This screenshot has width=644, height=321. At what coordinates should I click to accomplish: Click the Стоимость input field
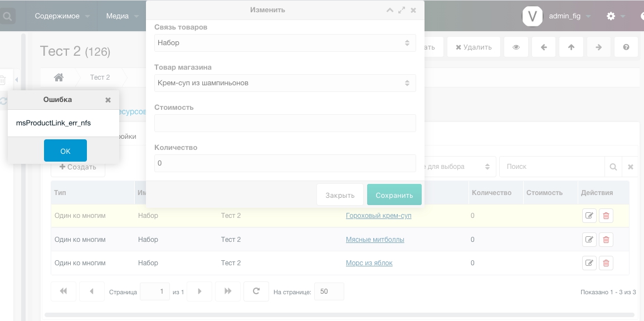point(285,123)
